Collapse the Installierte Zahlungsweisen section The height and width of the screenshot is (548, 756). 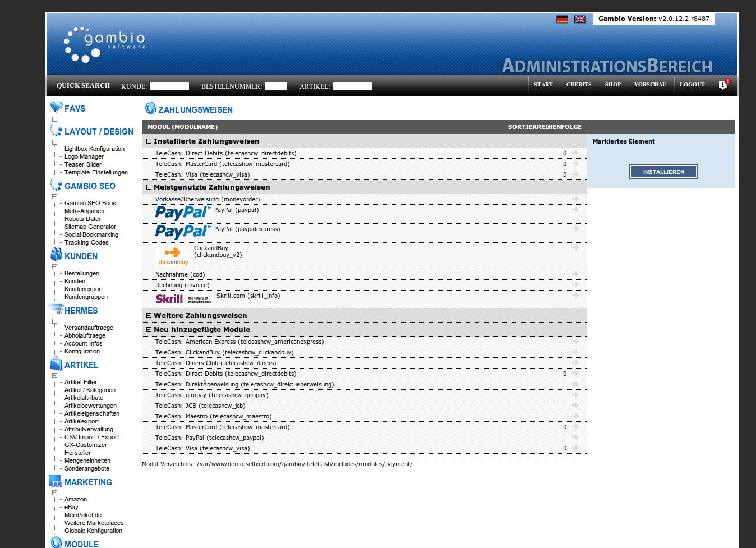(x=149, y=141)
